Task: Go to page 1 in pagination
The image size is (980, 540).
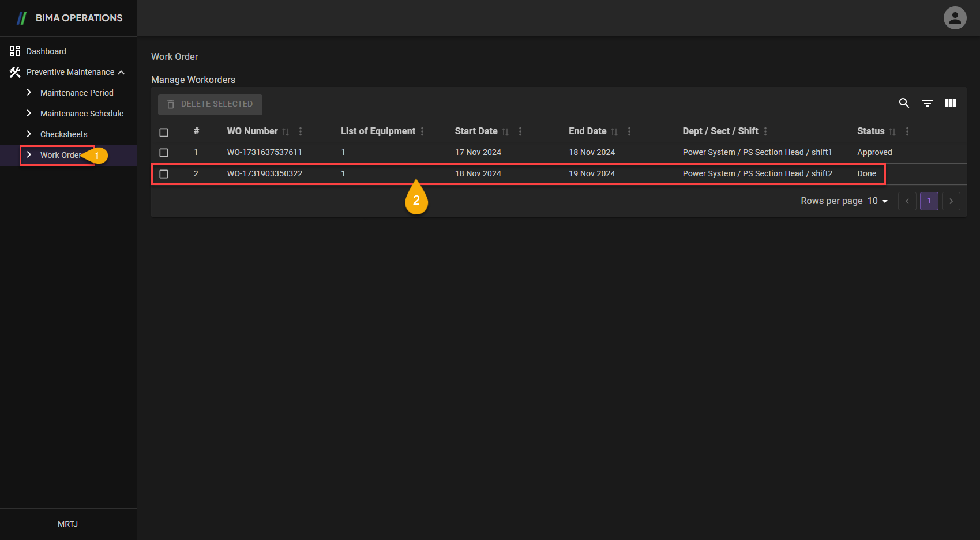Action: [929, 201]
